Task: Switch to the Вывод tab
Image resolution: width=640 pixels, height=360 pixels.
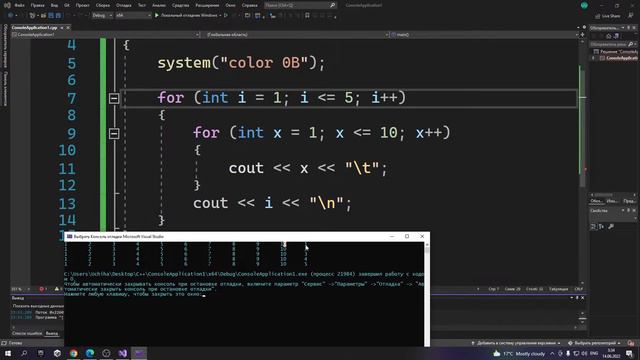Action: [52, 333]
